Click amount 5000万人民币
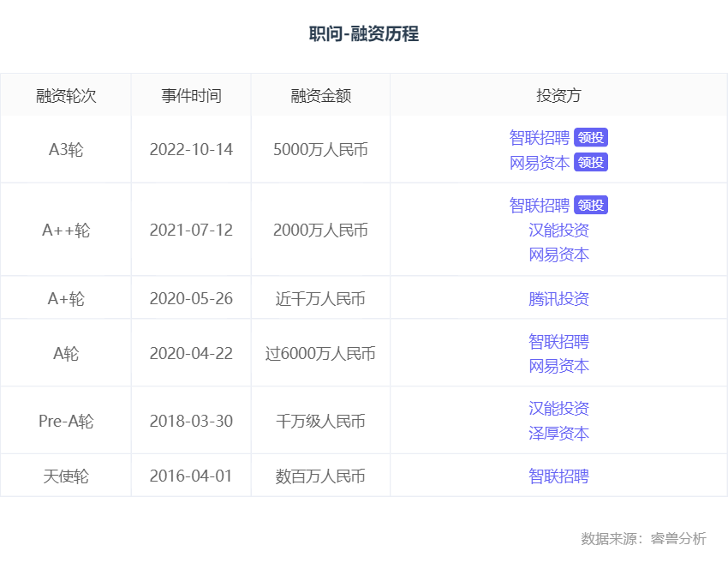Screen dimensions: 728x575 tap(321, 150)
